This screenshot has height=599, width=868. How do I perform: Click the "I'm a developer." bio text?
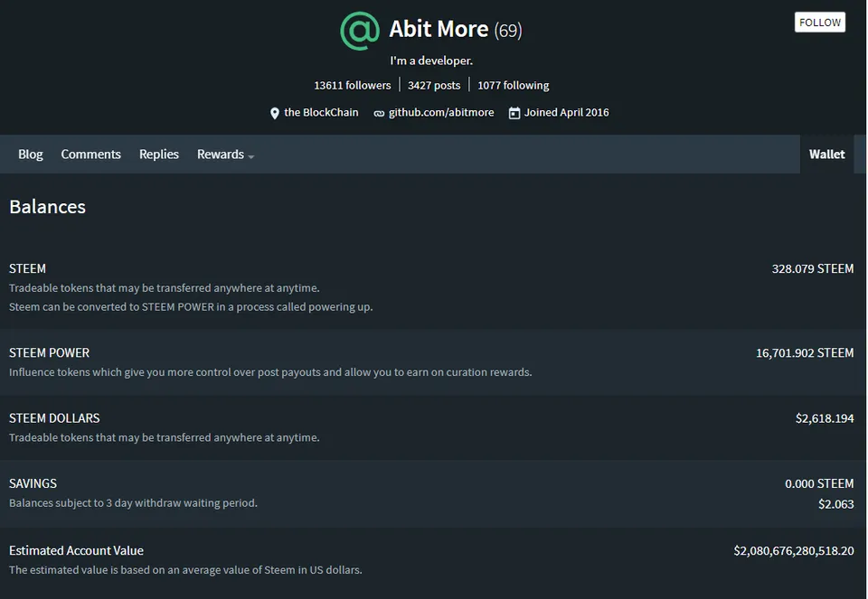click(431, 61)
